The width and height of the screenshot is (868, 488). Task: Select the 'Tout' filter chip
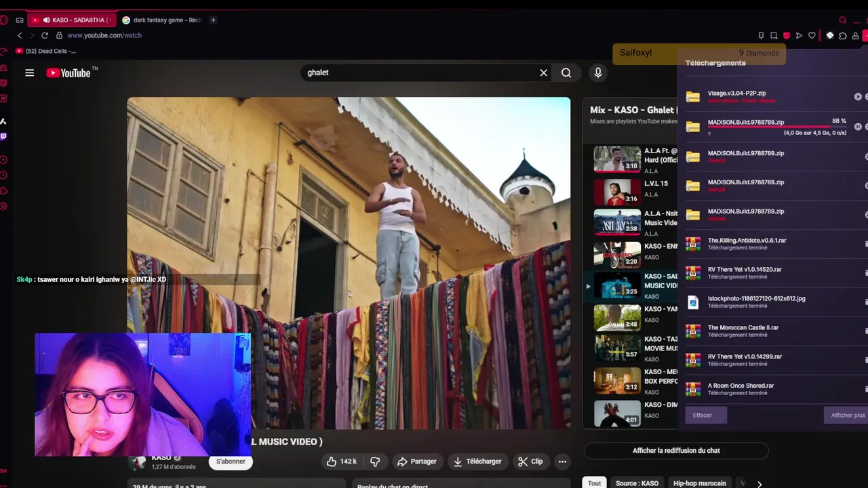pos(594,483)
